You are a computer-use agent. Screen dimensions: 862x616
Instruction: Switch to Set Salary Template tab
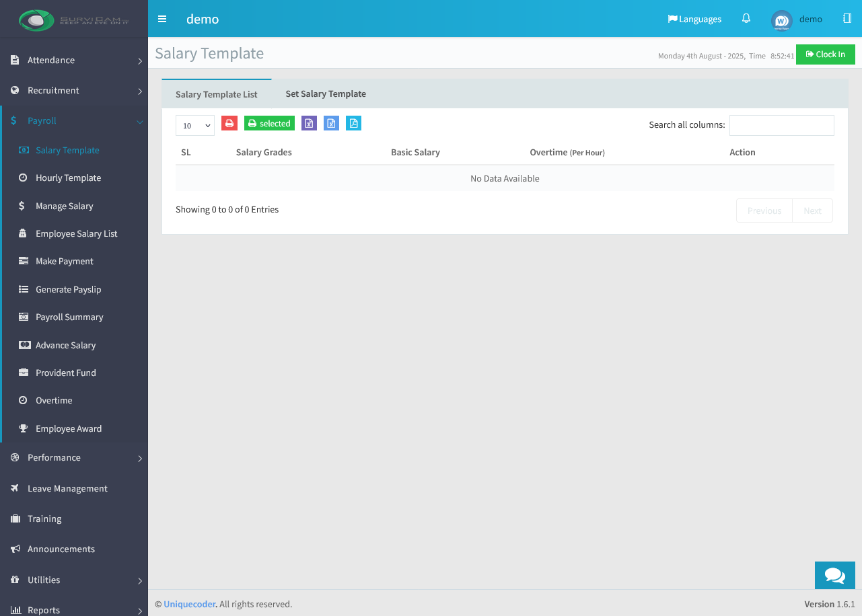click(x=326, y=93)
